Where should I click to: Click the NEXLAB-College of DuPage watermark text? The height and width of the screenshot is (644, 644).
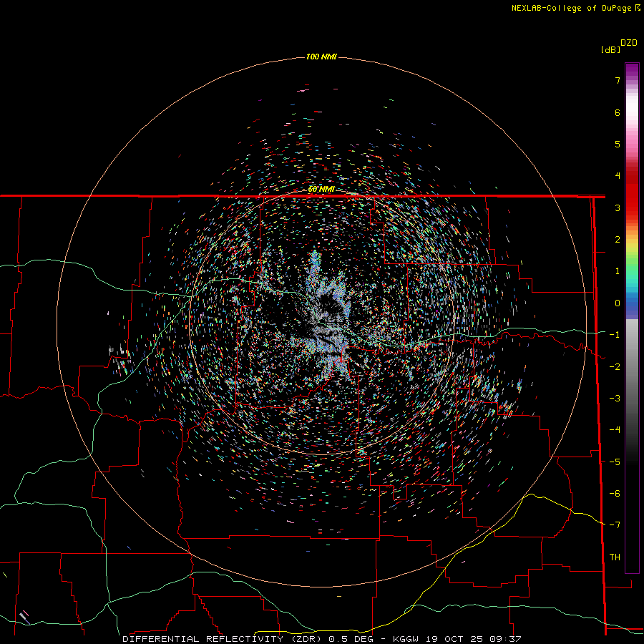point(575,8)
